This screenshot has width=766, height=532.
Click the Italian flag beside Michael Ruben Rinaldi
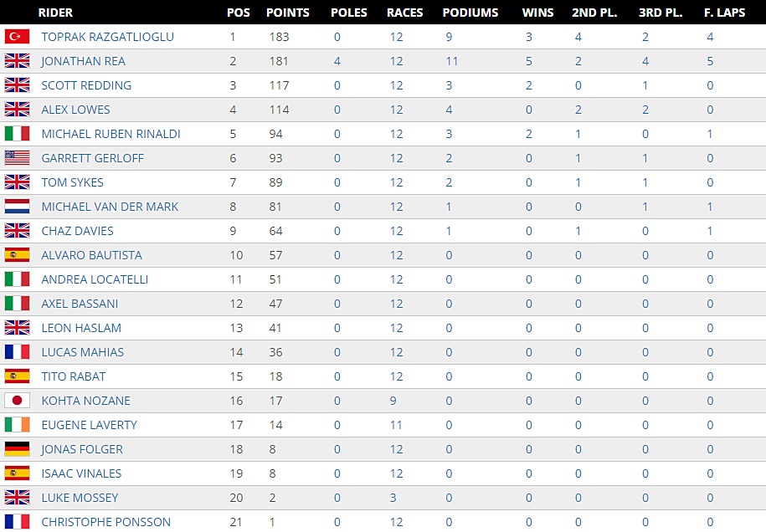coord(17,134)
